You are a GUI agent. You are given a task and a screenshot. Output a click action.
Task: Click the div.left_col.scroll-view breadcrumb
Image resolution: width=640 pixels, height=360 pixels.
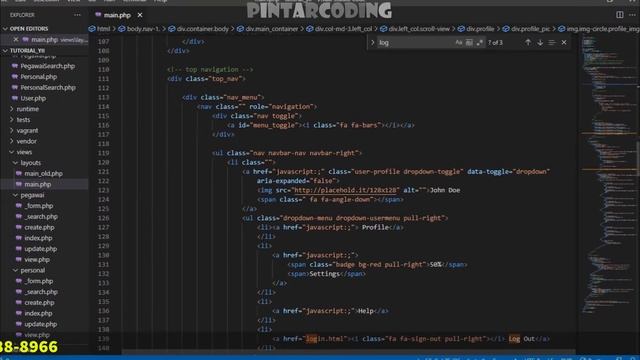click(415, 29)
